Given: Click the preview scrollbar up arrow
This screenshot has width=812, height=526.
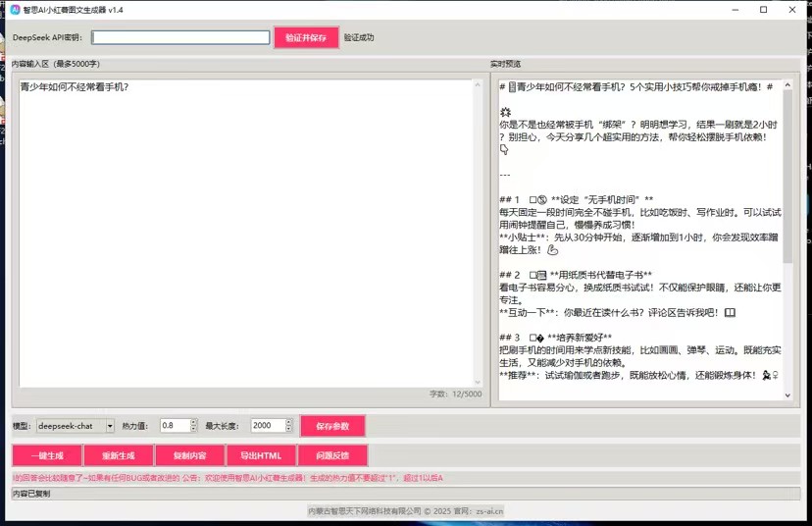Looking at the screenshot, I should 787,85.
